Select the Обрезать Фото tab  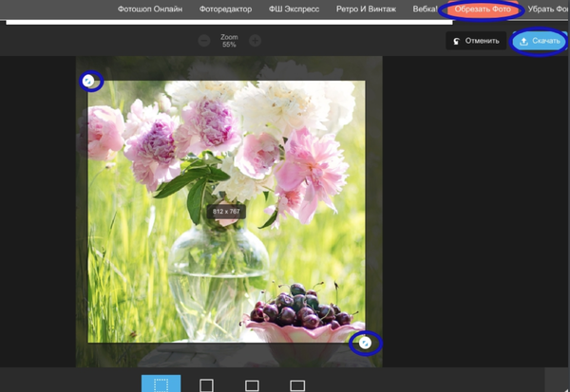click(483, 9)
